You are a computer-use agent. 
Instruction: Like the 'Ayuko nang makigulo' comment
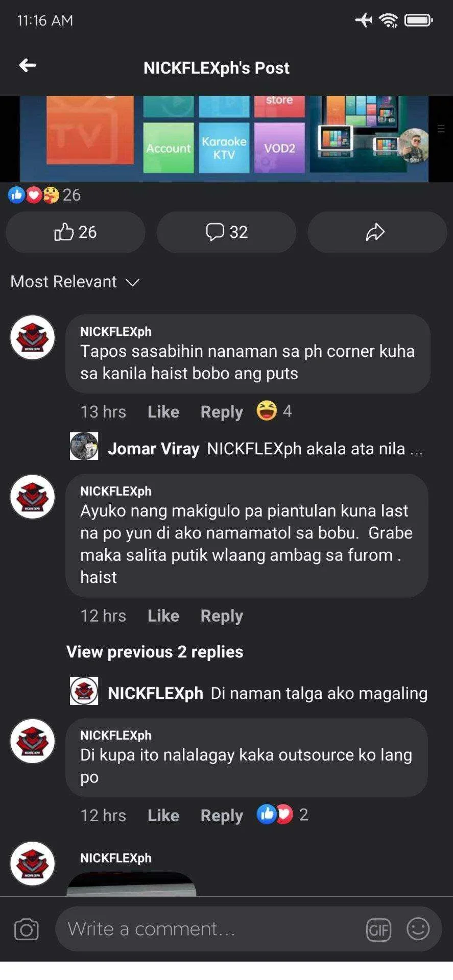[163, 616]
